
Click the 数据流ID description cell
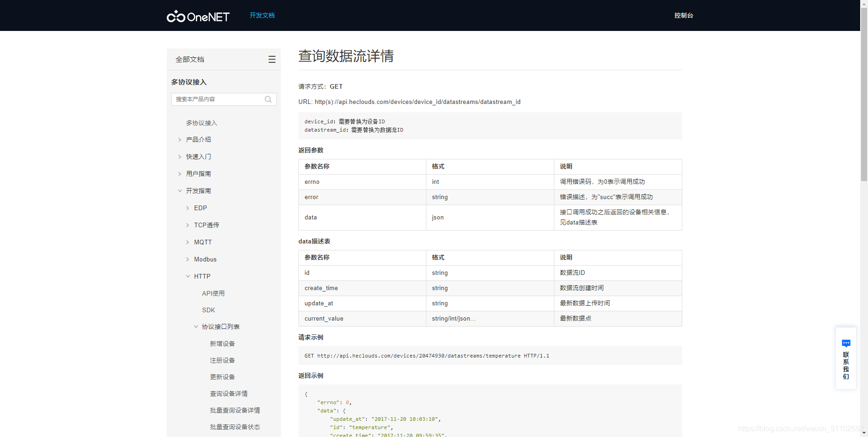[x=618, y=273]
